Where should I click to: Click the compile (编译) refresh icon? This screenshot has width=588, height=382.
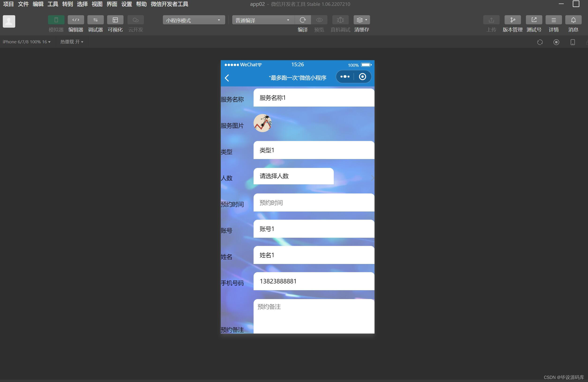pos(303,20)
